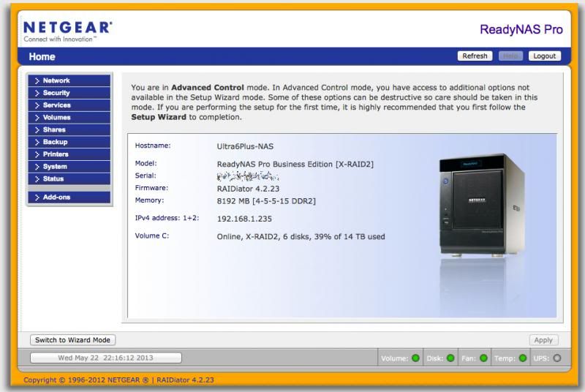Click the ReadyNAS device picture
The height and width of the screenshot is (392, 585).
click(x=482, y=205)
